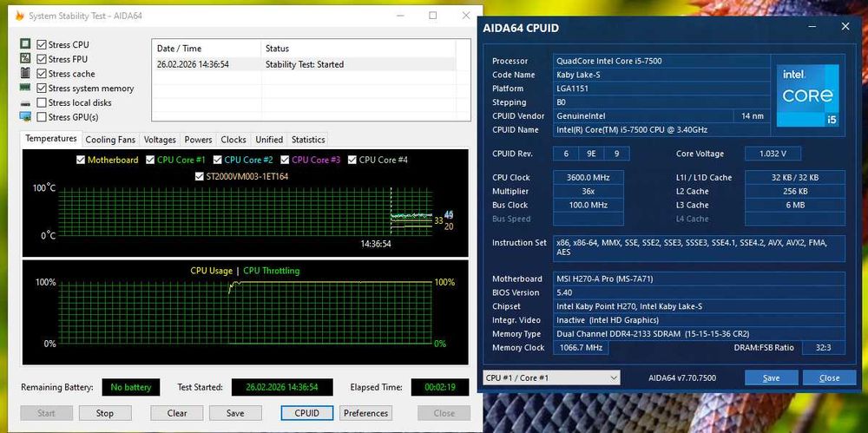Click the Core Voltage 1.032 V value
868x433 pixels.
coord(773,154)
